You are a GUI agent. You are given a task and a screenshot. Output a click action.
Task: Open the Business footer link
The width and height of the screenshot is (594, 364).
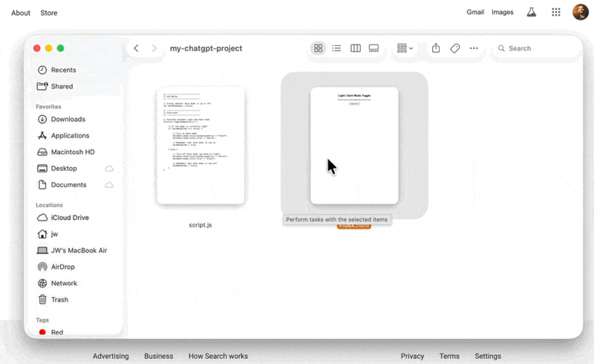[159, 356]
